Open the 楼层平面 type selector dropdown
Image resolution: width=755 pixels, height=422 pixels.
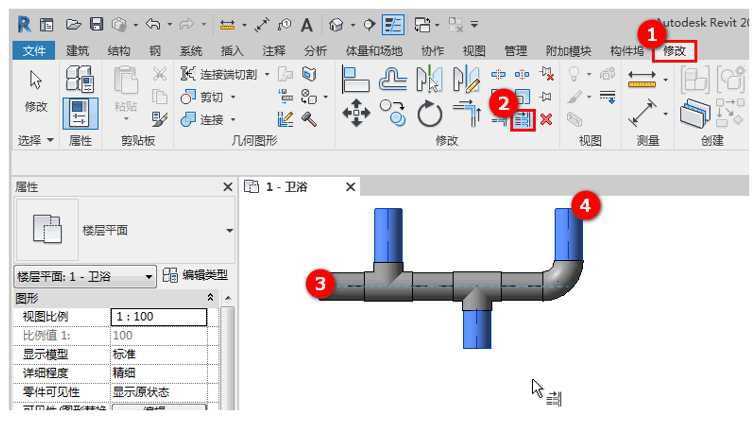coord(230,231)
